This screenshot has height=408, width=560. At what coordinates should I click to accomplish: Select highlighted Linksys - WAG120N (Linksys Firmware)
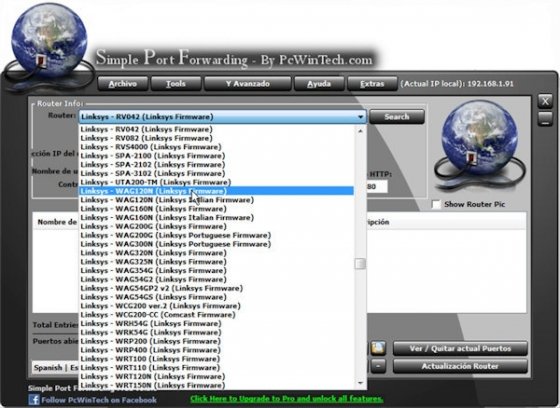coord(216,191)
